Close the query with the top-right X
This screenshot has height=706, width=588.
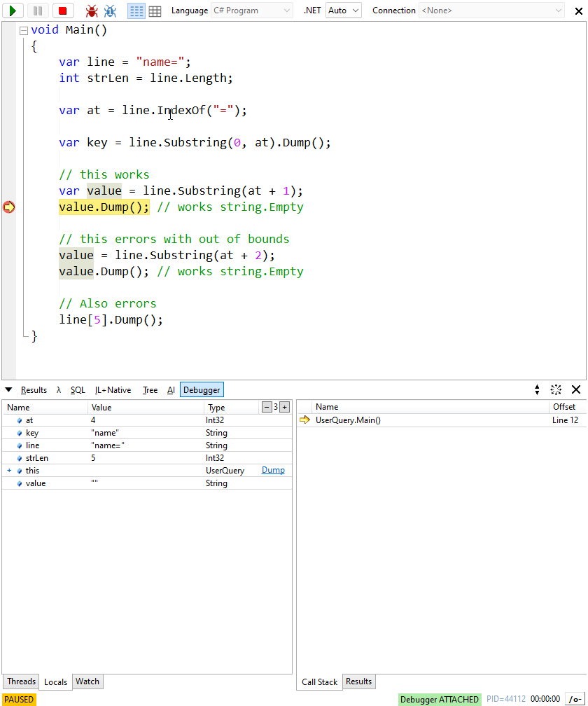pyautogui.click(x=579, y=11)
